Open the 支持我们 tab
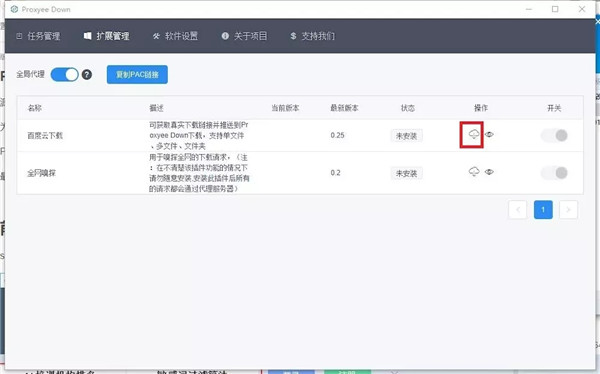 pos(313,36)
